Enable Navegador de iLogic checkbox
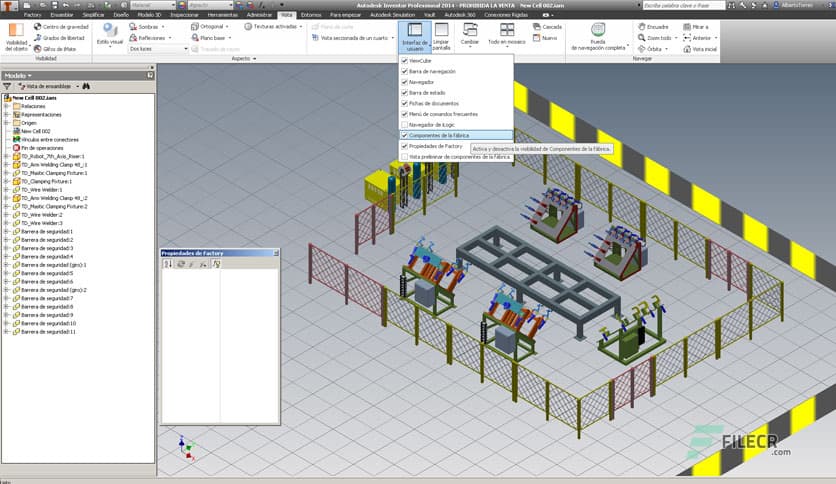Viewport: 836px width, 484px height. click(x=405, y=125)
